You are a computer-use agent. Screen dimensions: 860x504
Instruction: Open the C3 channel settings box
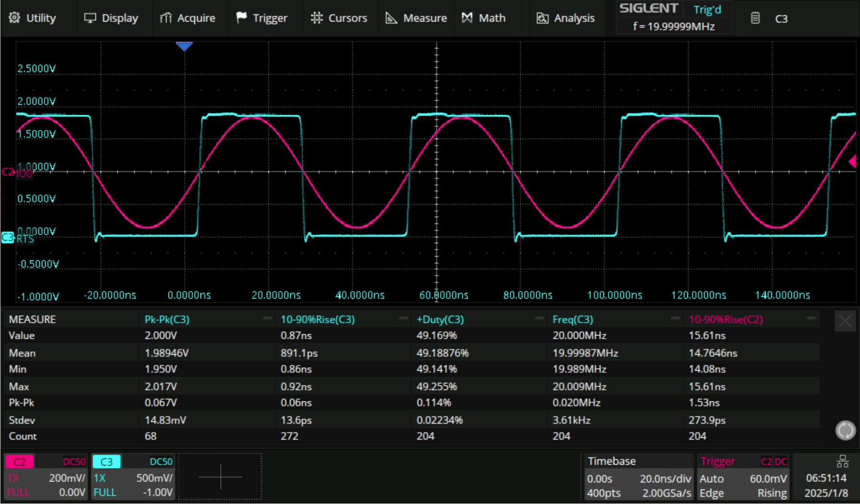click(133, 477)
